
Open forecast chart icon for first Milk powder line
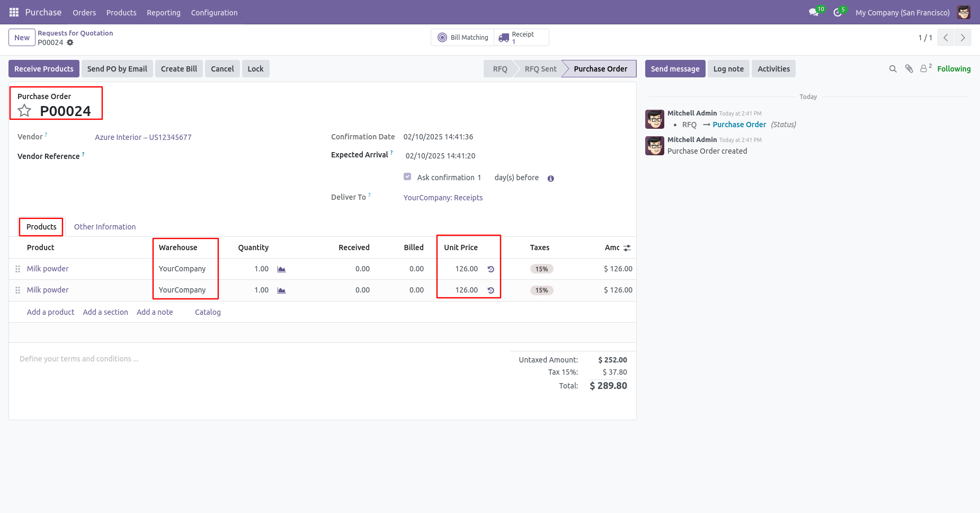point(281,269)
